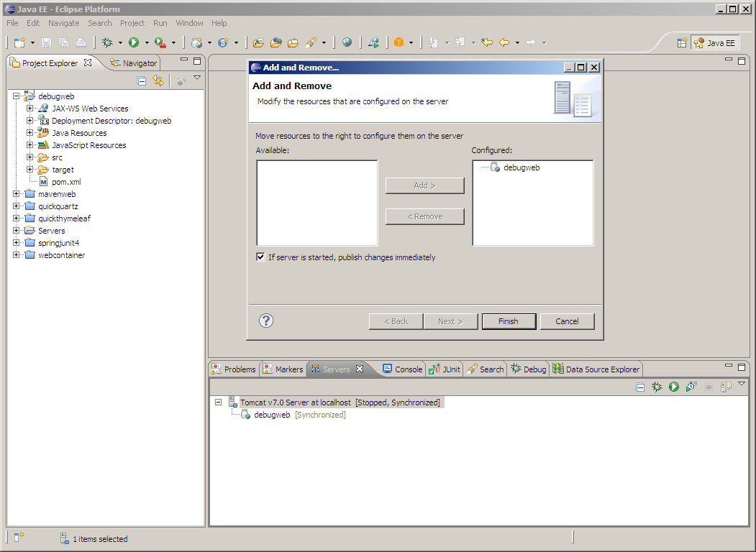Click the Add > button

425,185
